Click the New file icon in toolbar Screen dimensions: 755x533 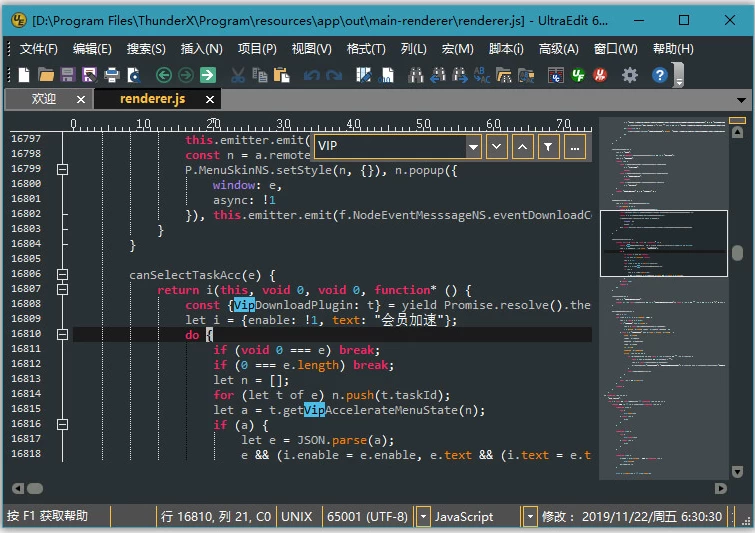pyautogui.click(x=24, y=75)
